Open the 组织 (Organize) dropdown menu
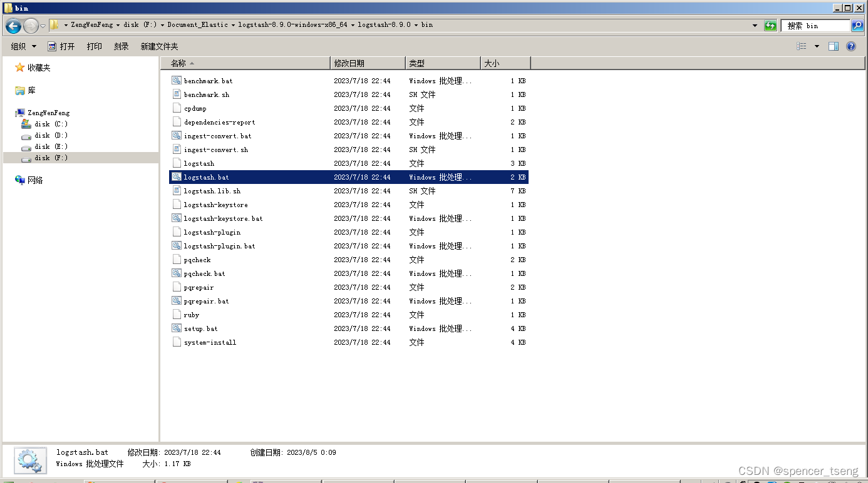Screen dimensions: 868x483 pyautogui.click(x=23, y=46)
